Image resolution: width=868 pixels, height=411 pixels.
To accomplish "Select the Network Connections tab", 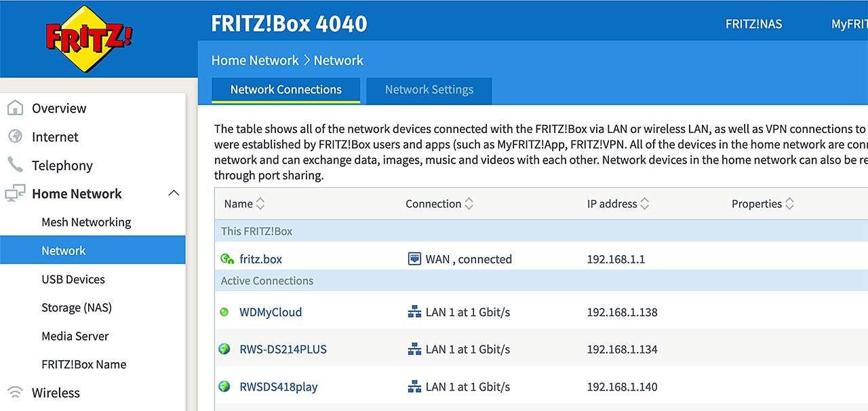I will point(285,90).
